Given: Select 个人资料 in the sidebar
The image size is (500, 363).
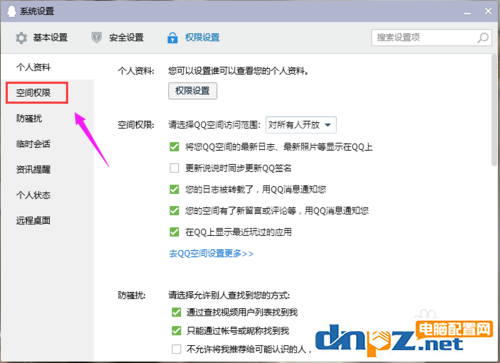Looking at the screenshot, I should [33, 67].
